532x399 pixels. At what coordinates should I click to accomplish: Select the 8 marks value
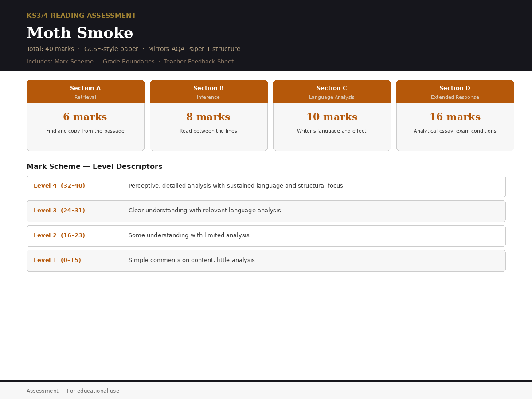tap(208, 117)
